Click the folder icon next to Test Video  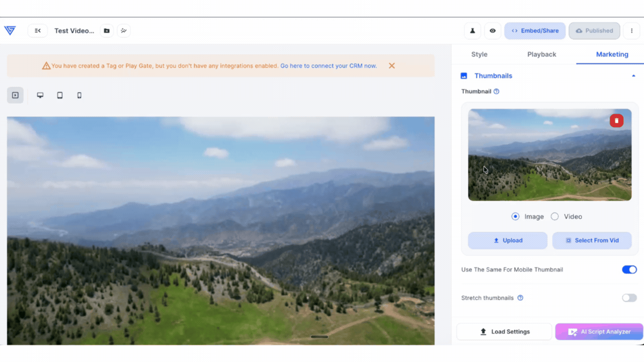pos(107,31)
